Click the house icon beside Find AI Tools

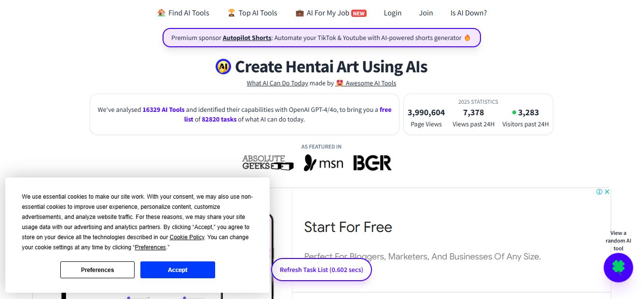162,13
